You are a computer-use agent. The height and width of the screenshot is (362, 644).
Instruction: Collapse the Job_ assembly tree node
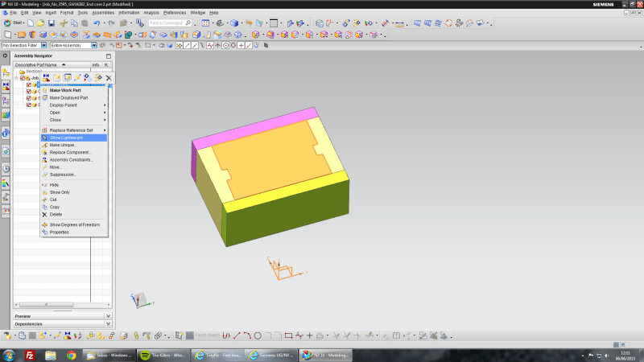pyautogui.click(x=16, y=78)
